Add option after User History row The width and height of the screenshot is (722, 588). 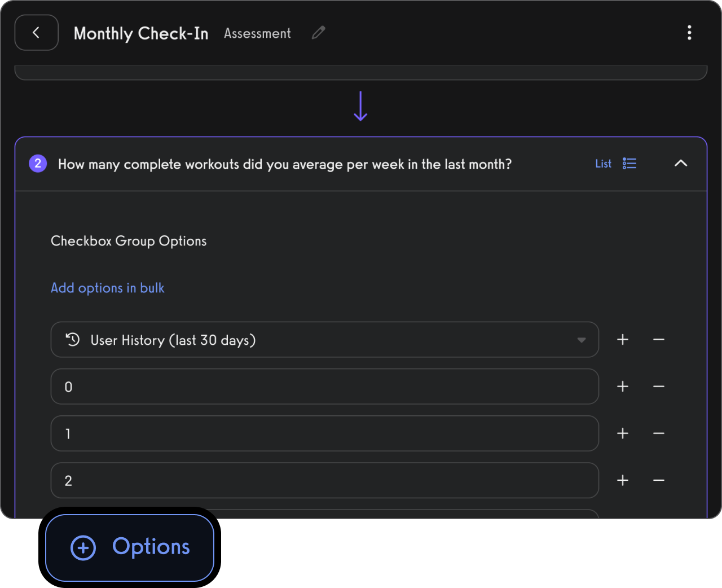[623, 340]
